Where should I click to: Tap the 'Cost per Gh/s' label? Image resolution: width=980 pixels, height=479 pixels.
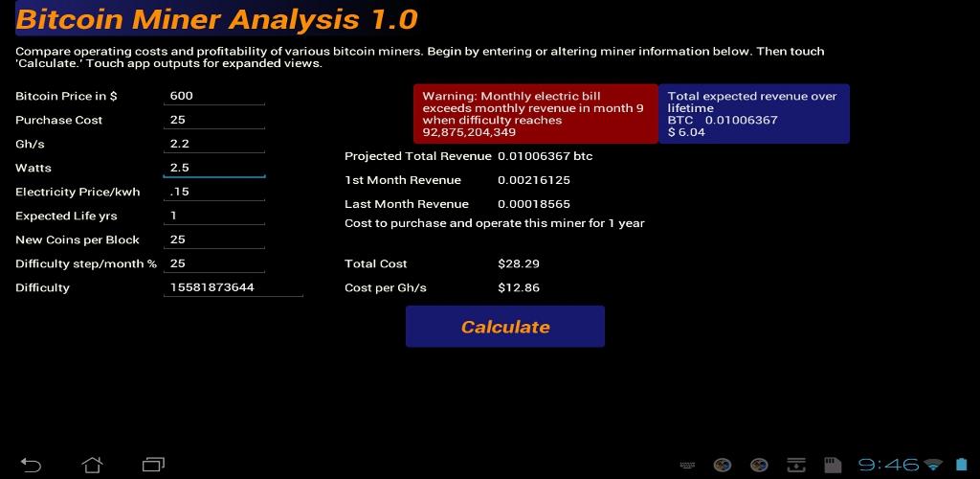pyautogui.click(x=386, y=288)
